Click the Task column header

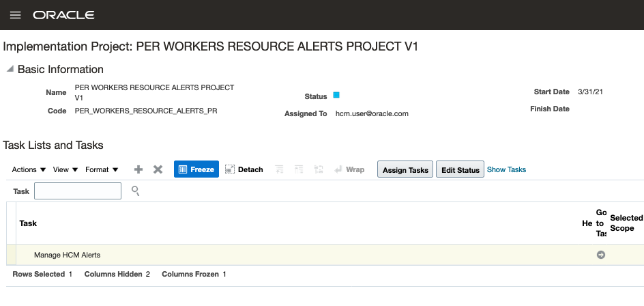(29, 223)
